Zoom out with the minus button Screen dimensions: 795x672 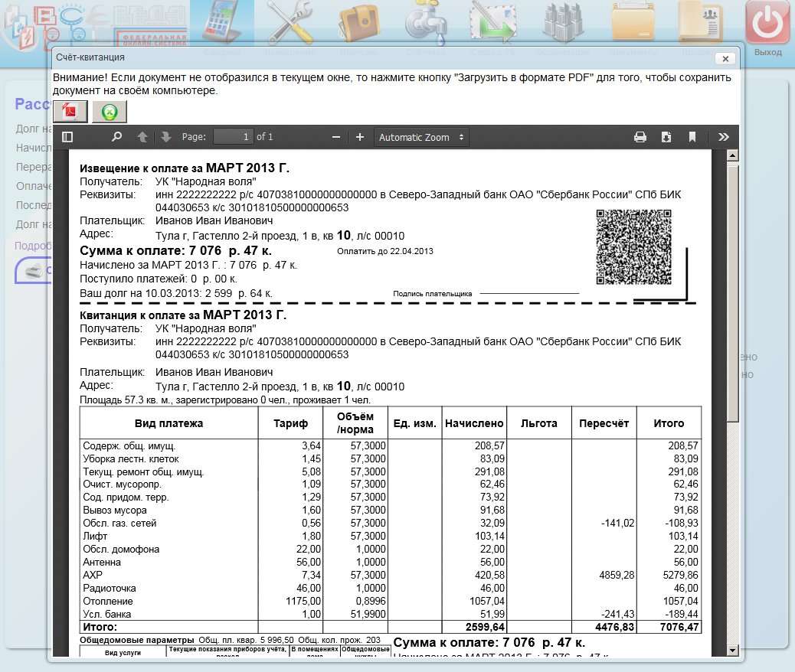pos(336,137)
